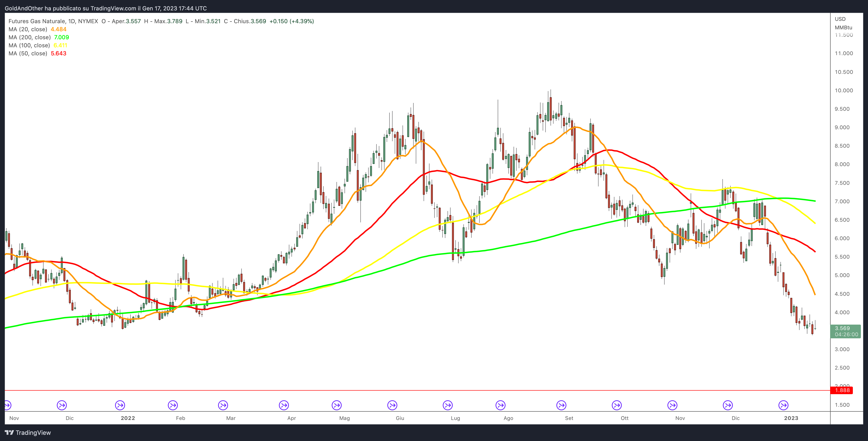Screen dimensions: 868x441
Task: Click the contract event icon above Mar label
Action: (x=223, y=405)
